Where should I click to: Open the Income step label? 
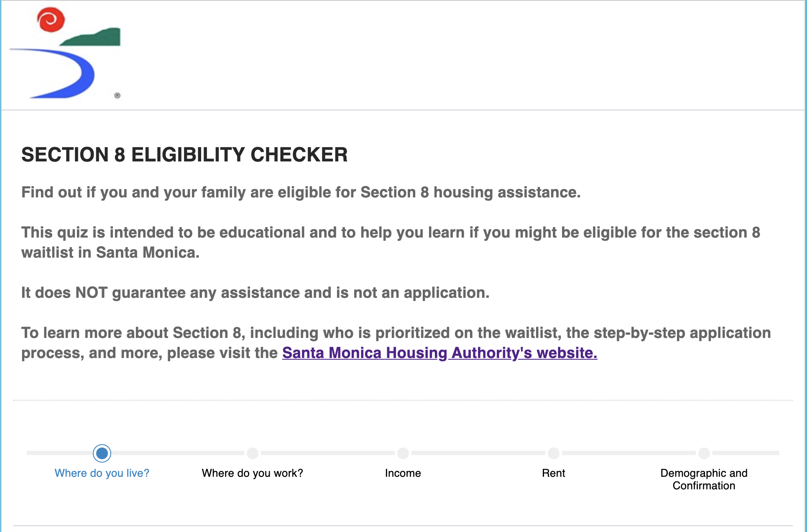click(x=403, y=473)
